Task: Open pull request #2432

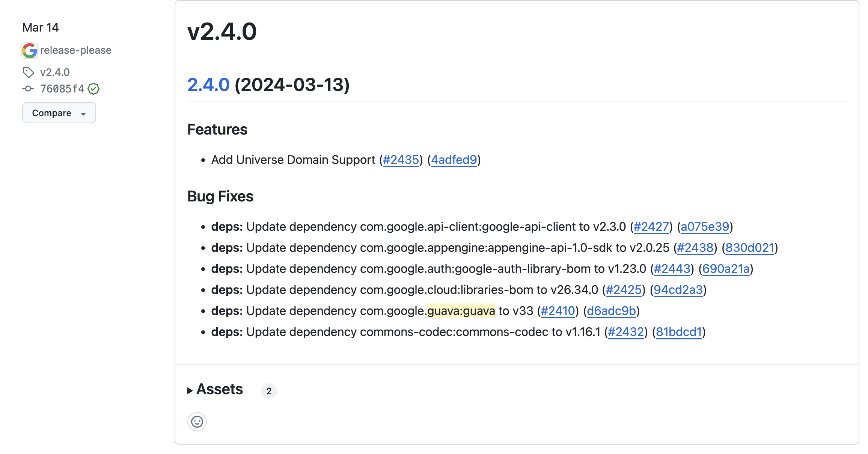Action: point(626,332)
